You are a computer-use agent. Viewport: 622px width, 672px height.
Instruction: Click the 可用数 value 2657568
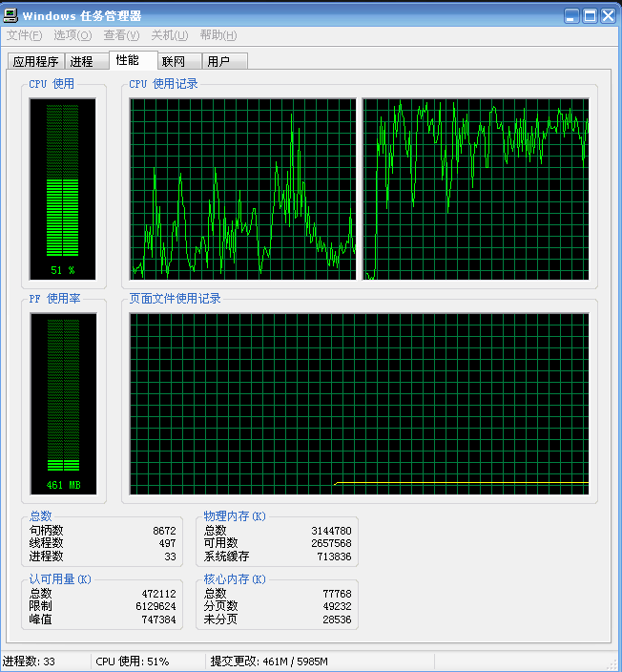click(x=332, y=543)
